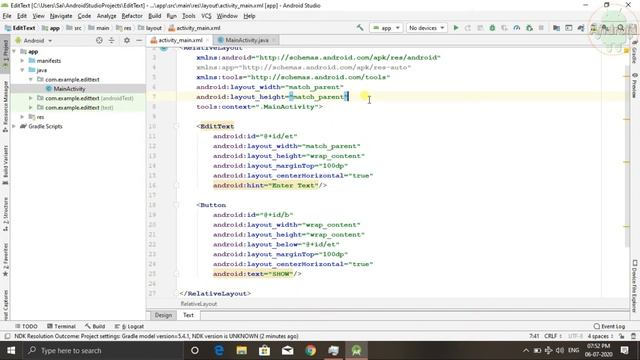The height and width of the screenshot is (360, 640).
Task: Run the app with the green play button
Action: [x=456, y=28]
